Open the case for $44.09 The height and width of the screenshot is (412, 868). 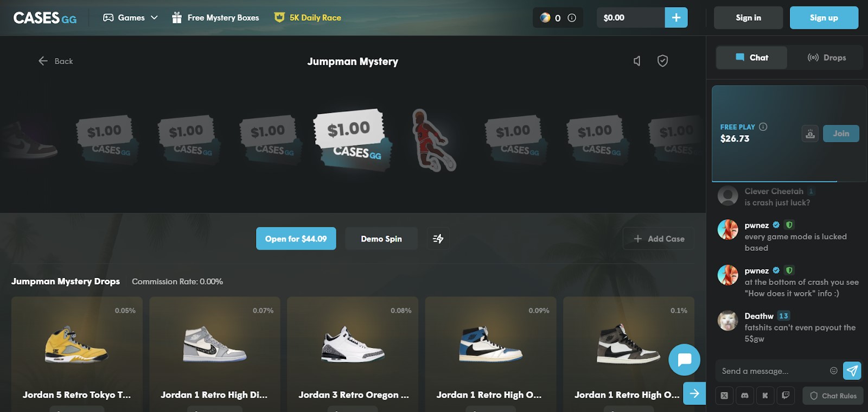pos(296,238)
